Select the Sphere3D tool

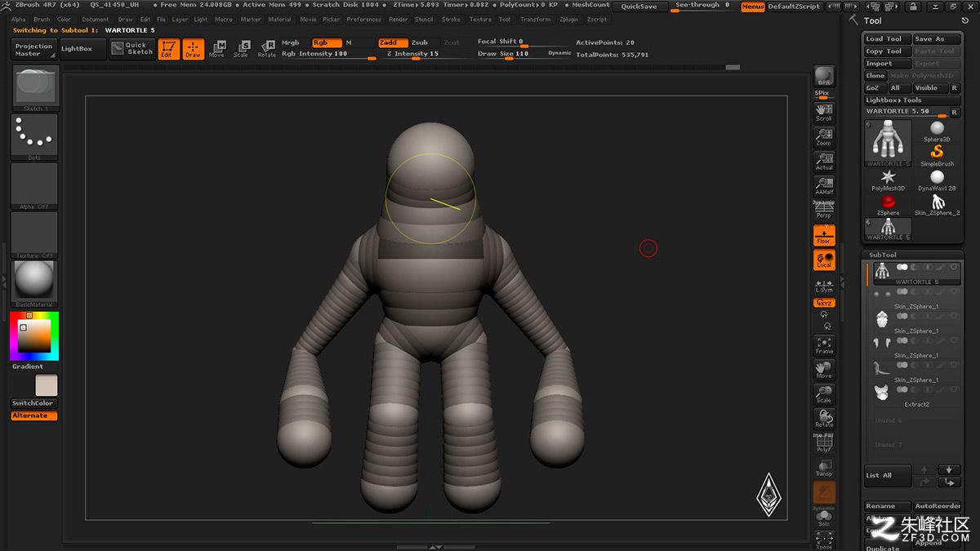tap(937, 131)
